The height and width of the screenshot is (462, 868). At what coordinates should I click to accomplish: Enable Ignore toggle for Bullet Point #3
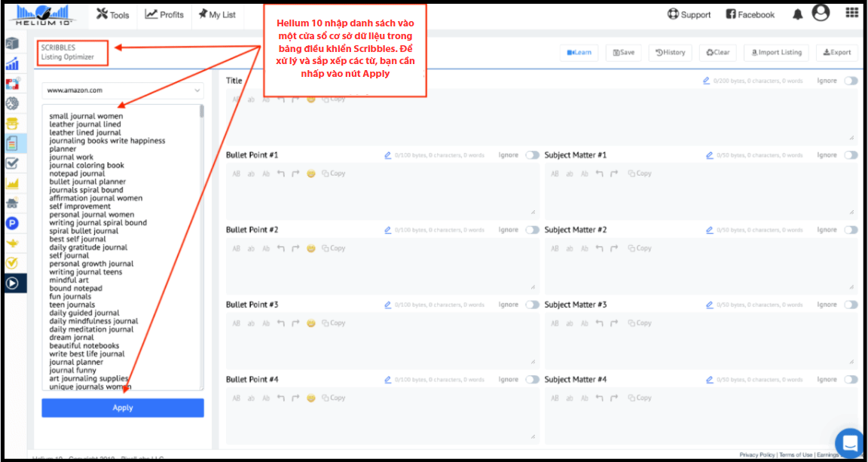532,304
